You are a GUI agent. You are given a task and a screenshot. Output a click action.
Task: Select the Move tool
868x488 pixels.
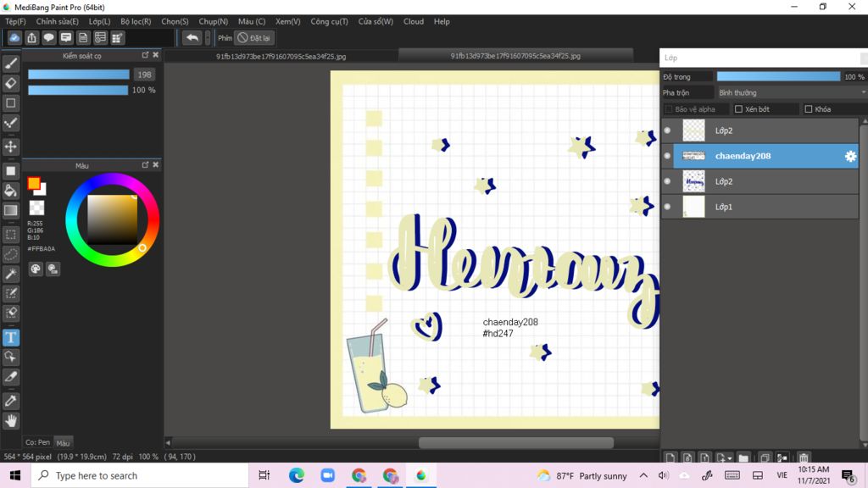(x=11, y=147)
